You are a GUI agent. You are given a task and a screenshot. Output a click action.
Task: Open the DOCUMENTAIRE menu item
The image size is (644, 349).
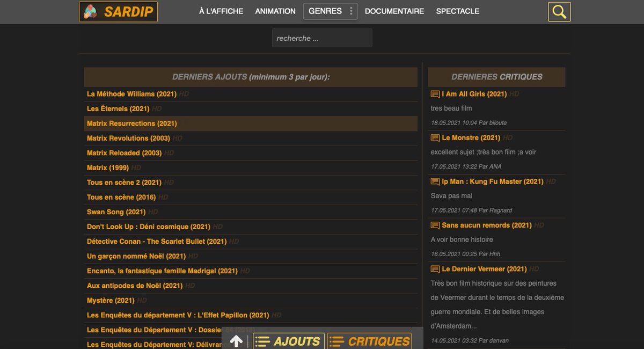(394, 11)
